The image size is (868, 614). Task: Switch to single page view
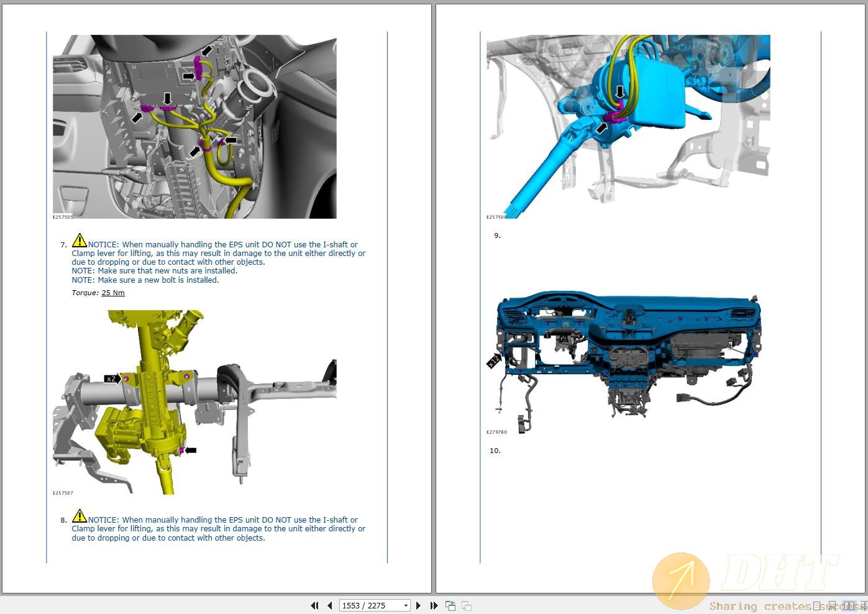click(816, 606)
